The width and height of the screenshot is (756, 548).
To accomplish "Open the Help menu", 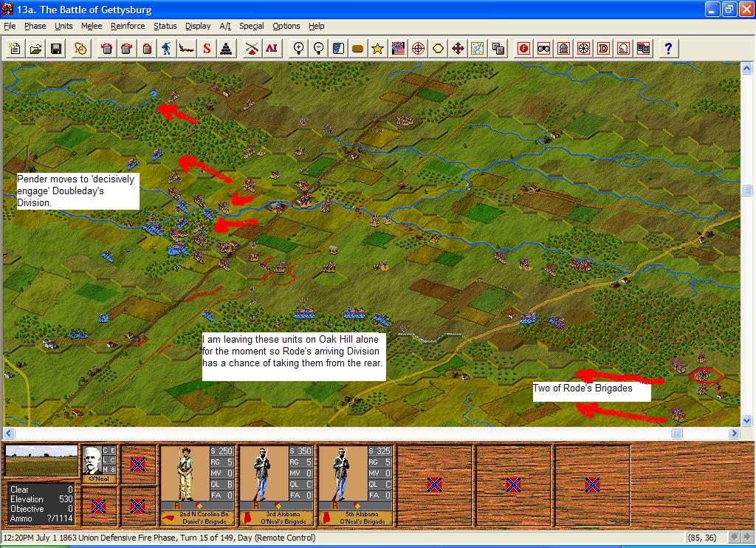I will (316, 26).
